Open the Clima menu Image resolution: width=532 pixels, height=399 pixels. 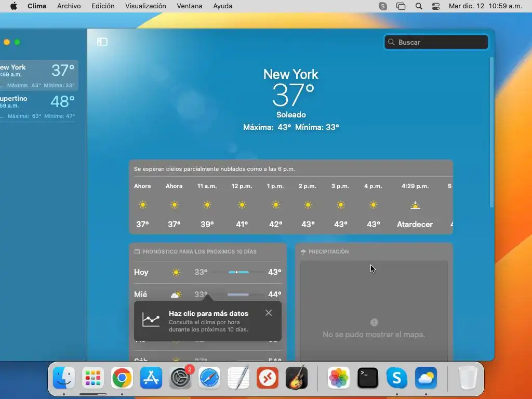(x=37, y=6)
